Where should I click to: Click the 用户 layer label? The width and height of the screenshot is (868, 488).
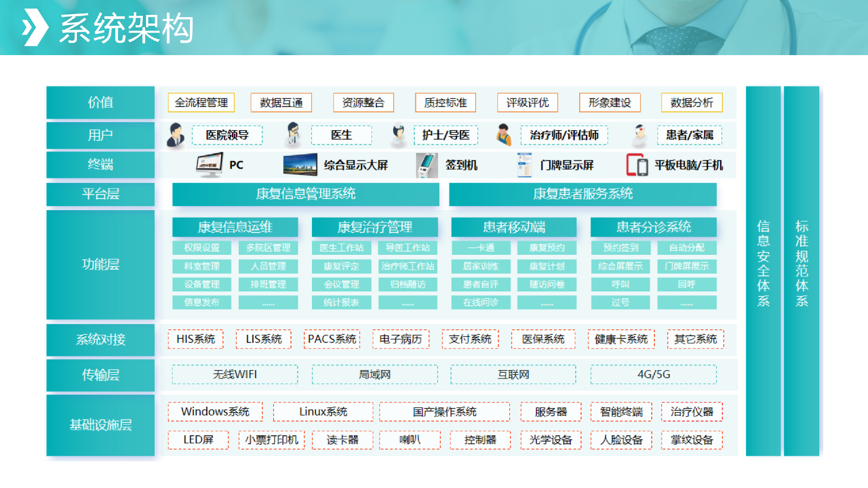(100, 135)
